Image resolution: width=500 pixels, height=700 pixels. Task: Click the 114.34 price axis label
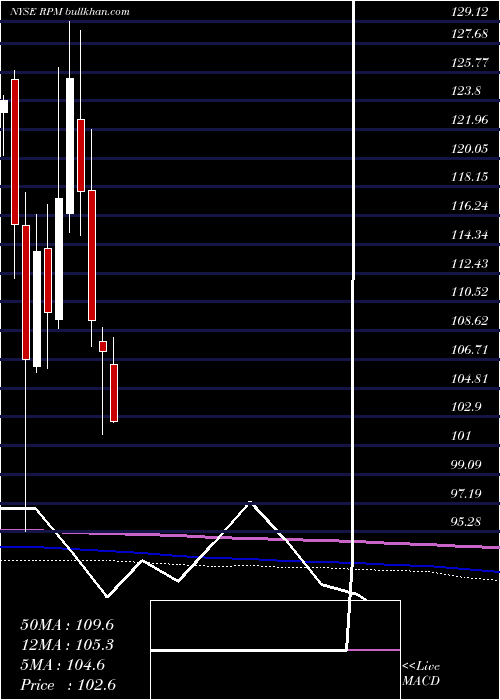[x=470, y=235]
